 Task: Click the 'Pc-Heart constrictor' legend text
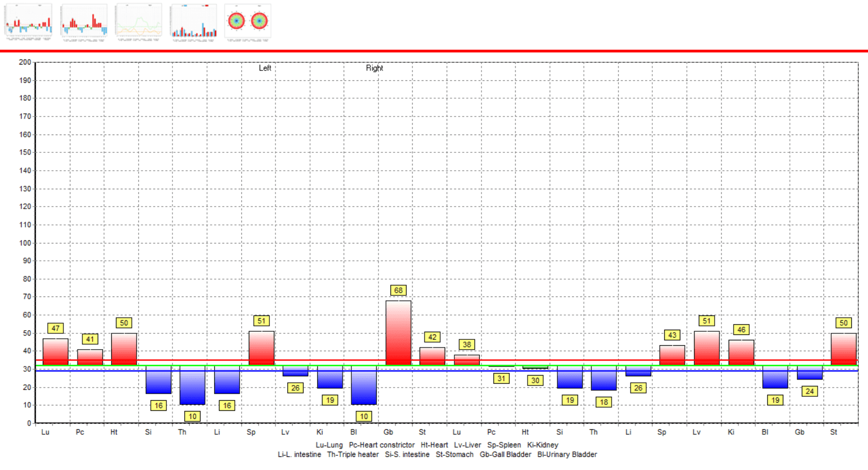point(382,445)
